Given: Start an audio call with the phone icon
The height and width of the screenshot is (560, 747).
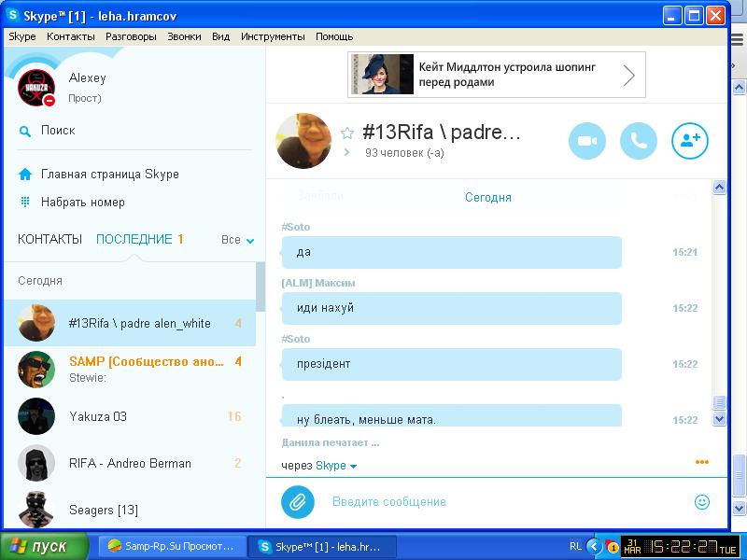Looking at the screenshot, I should (x=639, y=141).
